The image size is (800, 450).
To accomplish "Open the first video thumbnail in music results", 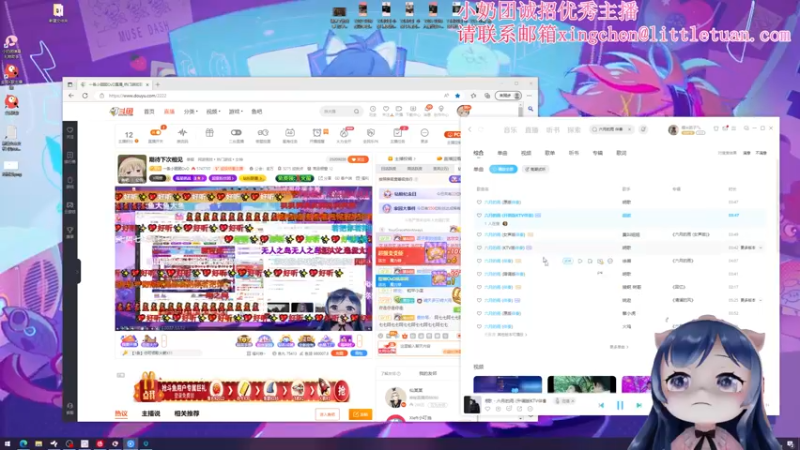I will click(508, 384).
